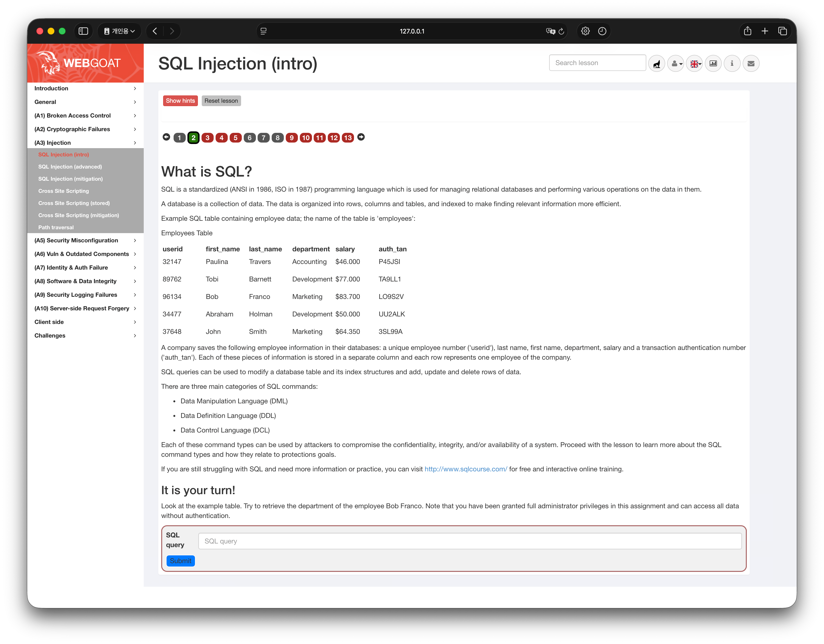Open the WebWolf mailbox envelope icon
This screenshot has height=644, width=824.
[x=751, y=63]
